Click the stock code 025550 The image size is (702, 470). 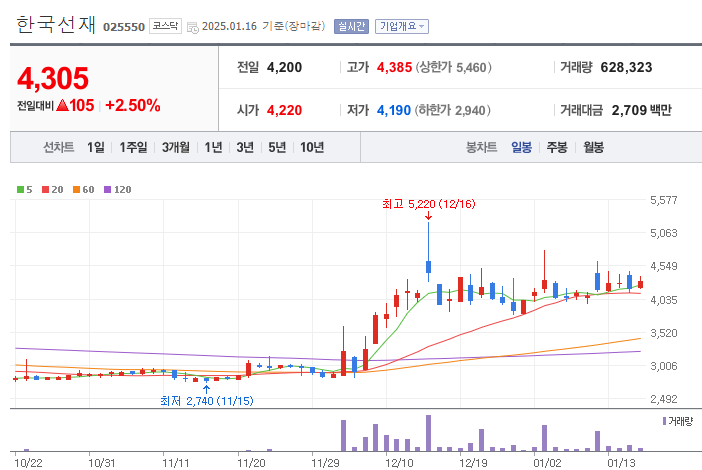point(124,27)
